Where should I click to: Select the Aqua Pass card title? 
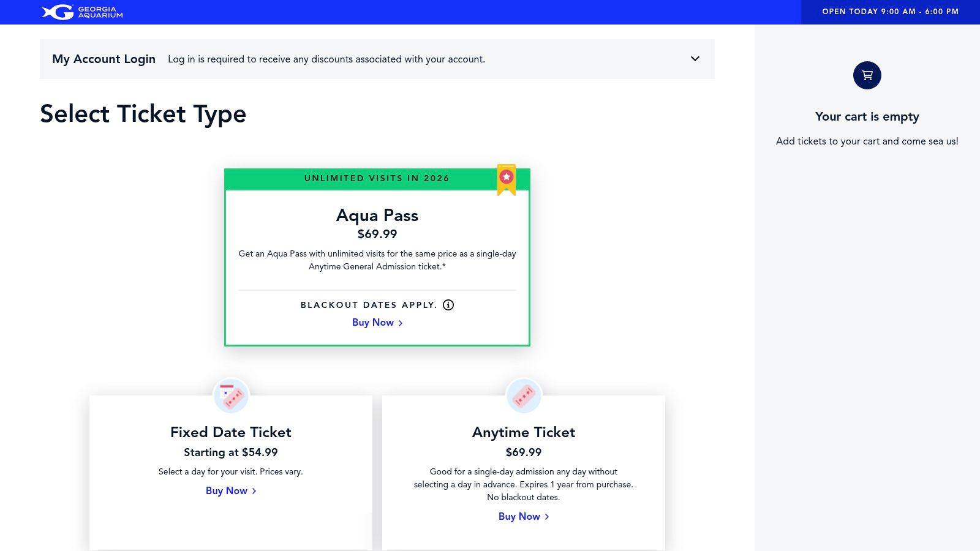377,216
